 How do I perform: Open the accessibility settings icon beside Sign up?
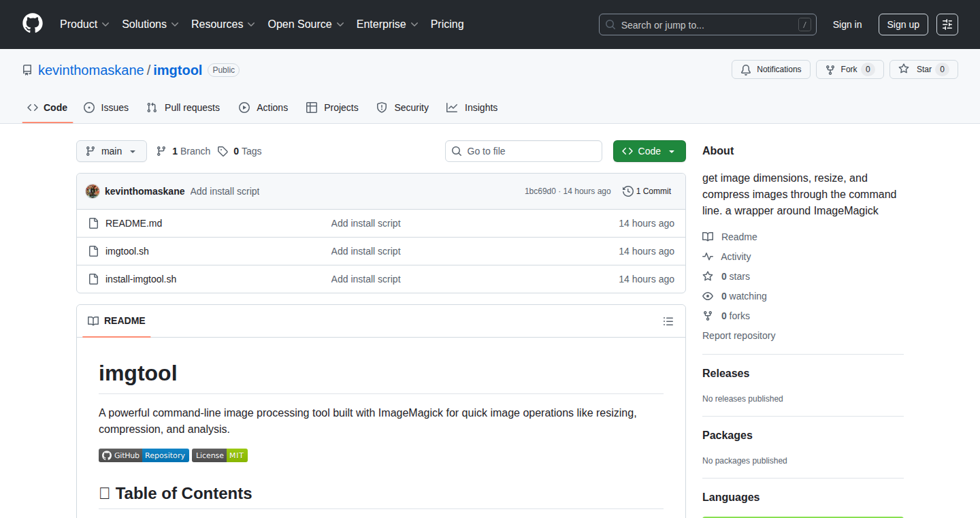[x=947, y=25]
